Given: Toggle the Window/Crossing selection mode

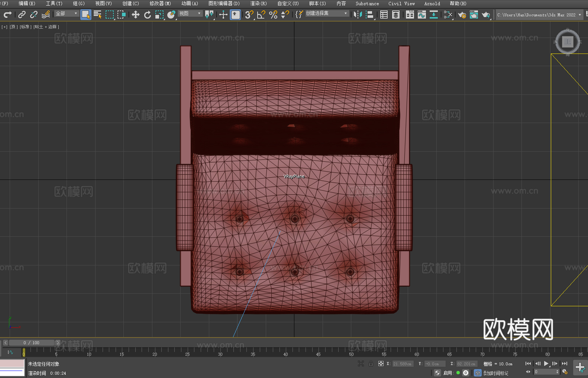Looking at the screenshot, I should tap(122, 14).
